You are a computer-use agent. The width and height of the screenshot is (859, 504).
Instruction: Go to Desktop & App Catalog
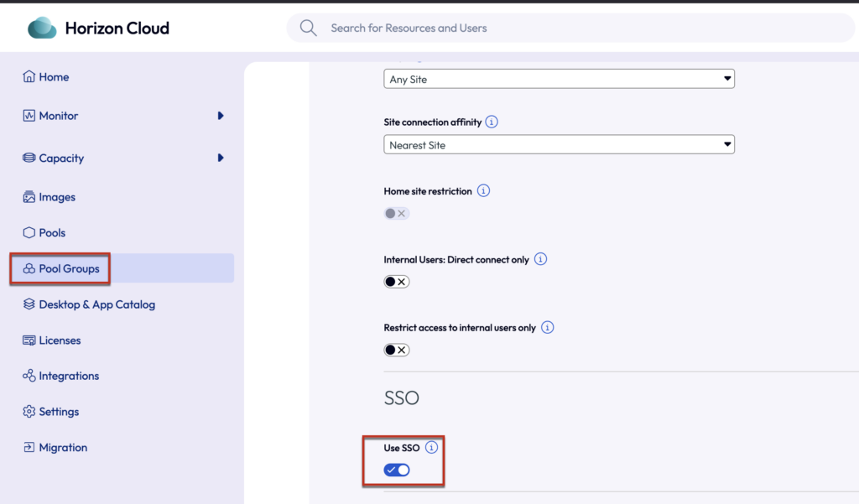point(96,304)
